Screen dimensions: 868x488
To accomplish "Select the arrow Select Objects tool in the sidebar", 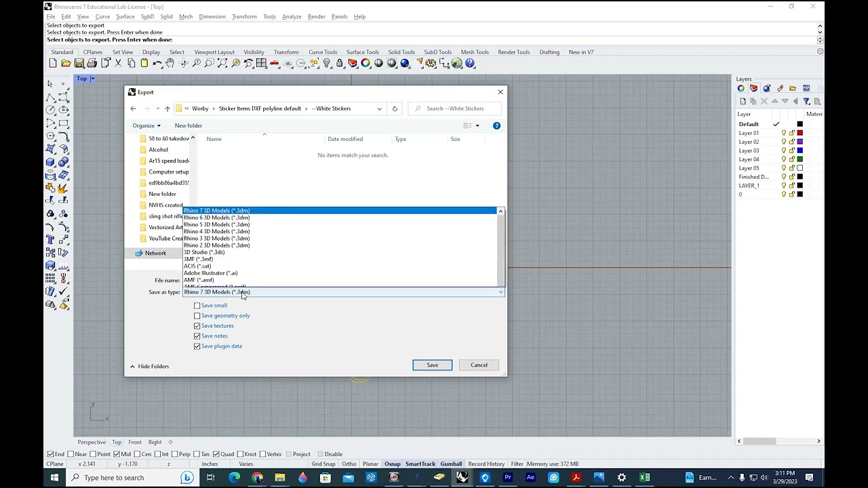I will coord(50,83).
